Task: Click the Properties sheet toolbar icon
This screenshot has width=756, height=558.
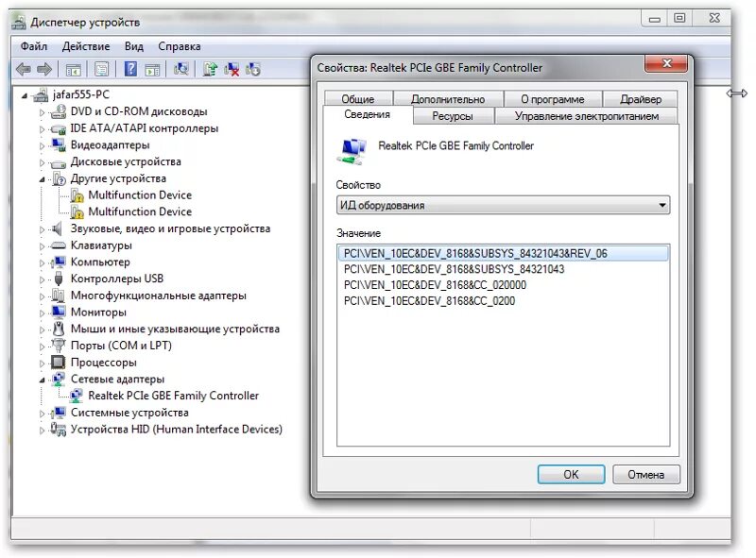Action: [101, 69]
